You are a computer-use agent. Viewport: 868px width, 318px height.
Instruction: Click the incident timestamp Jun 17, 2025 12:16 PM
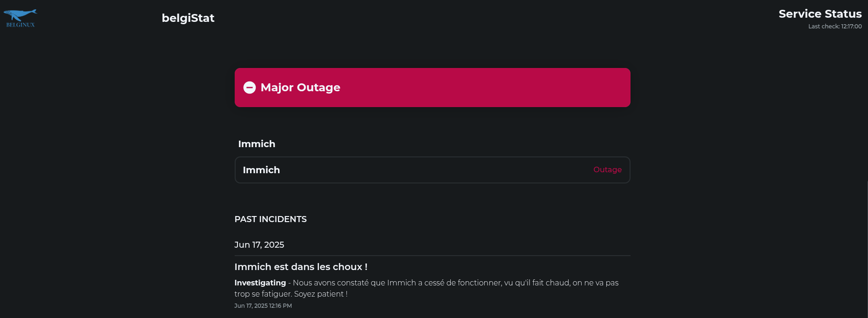263,306
